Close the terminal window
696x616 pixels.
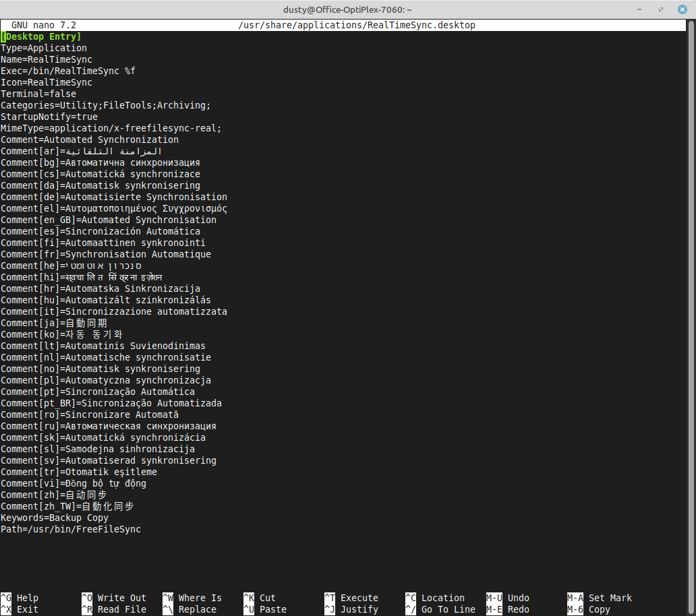(x=683, y=9)
